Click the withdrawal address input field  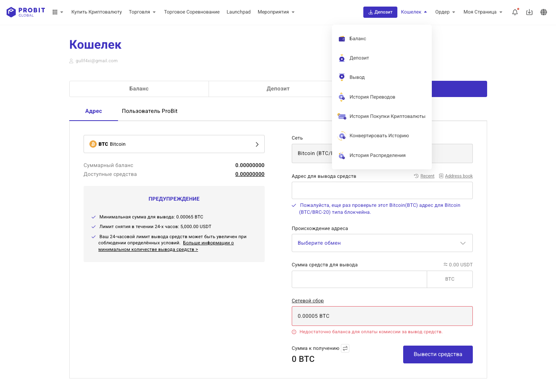click(382, 191)
